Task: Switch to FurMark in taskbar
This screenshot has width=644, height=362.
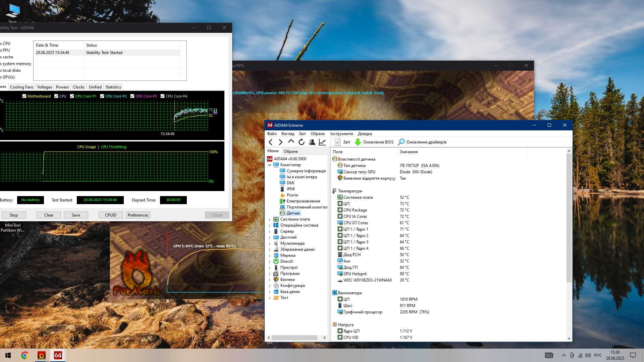Action: [42, 355]
